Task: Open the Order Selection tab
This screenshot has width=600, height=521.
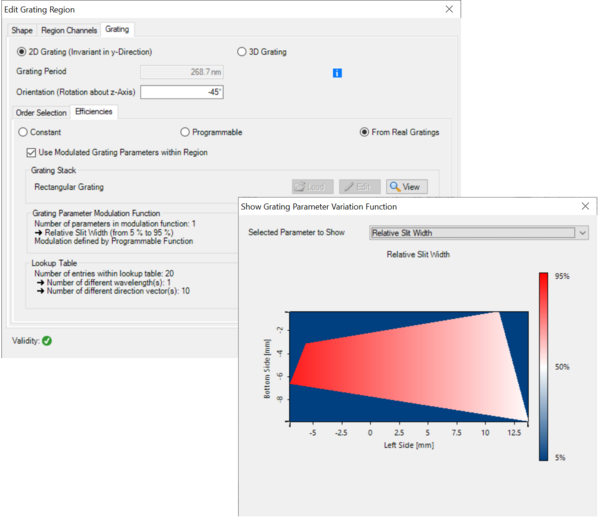Action: pyautogui.click(x=41, y=112)
